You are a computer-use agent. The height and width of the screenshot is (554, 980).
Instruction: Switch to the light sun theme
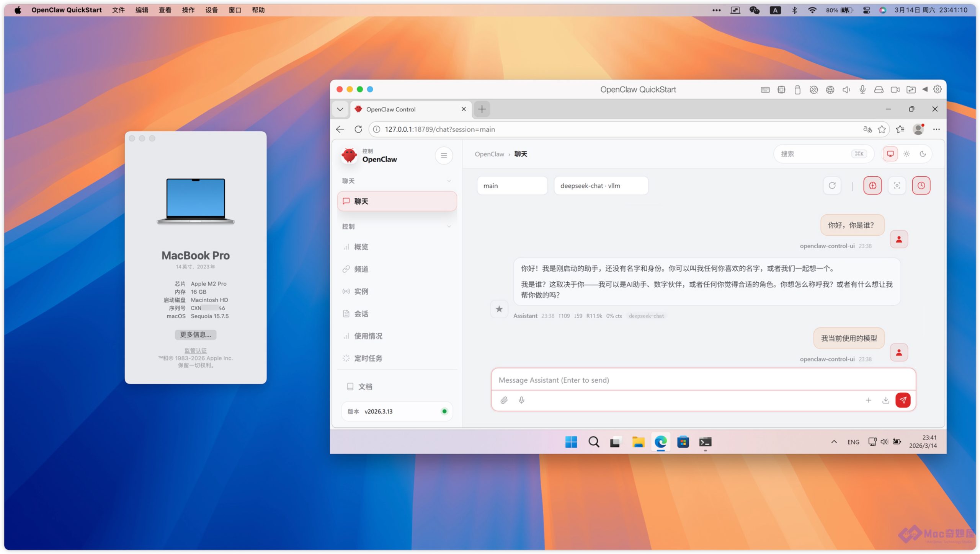(x=906, y=154)
